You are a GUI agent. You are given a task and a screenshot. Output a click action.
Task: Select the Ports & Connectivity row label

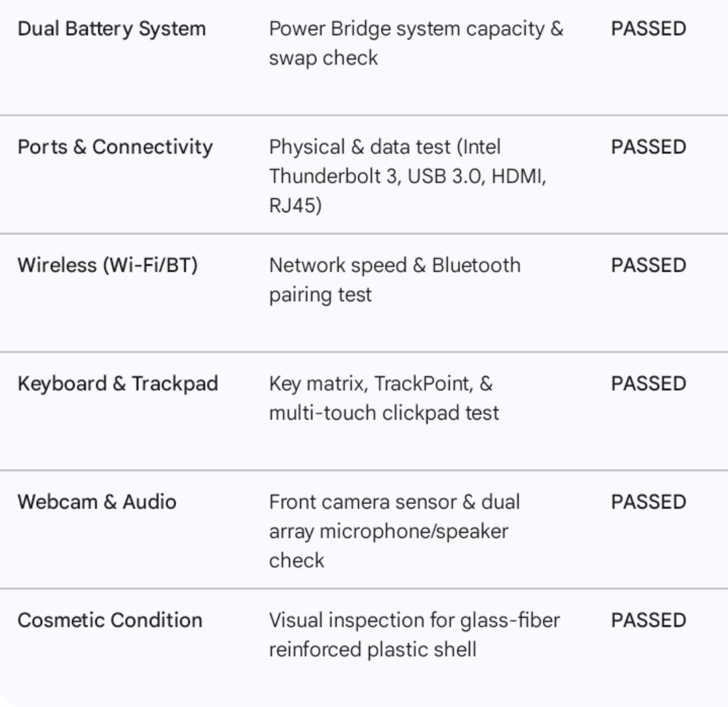115,147
